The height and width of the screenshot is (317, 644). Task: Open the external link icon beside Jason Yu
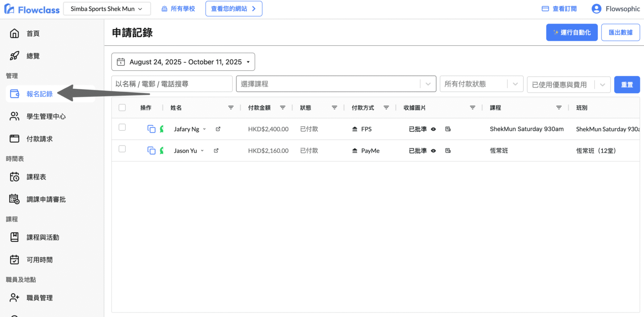(216, 151)
